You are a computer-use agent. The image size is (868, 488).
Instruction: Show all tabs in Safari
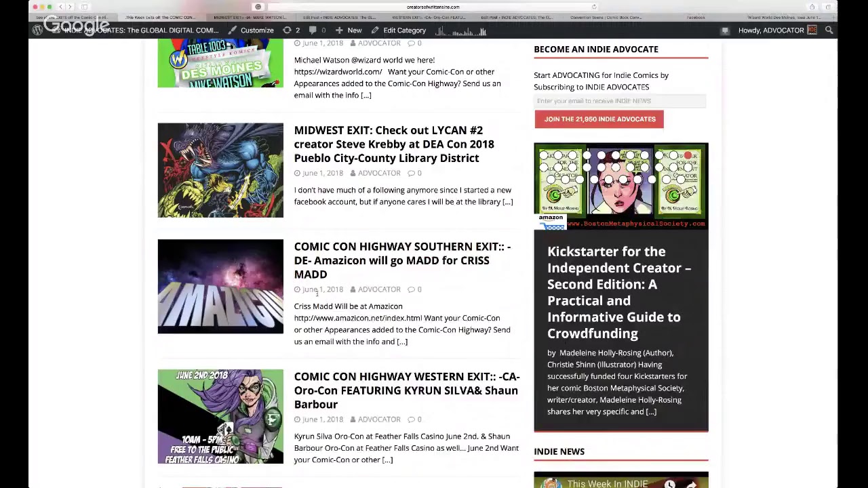(x=828, y=7)
